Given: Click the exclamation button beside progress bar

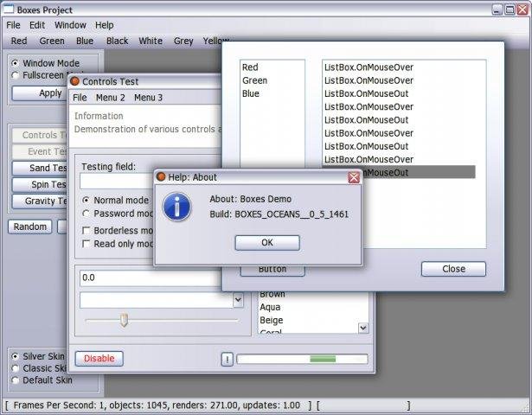Looking at the screenshot, I should pos(227,360).
